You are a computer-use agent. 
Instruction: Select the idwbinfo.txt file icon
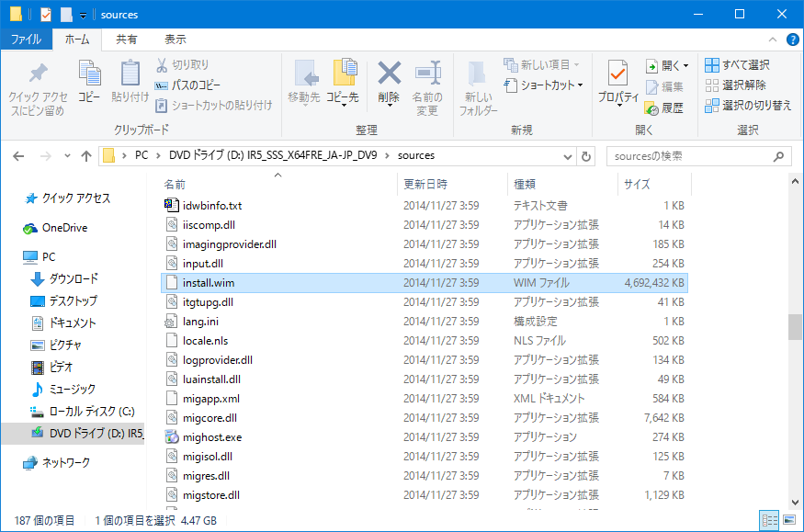pyautogui.click(x=171, y=205)
